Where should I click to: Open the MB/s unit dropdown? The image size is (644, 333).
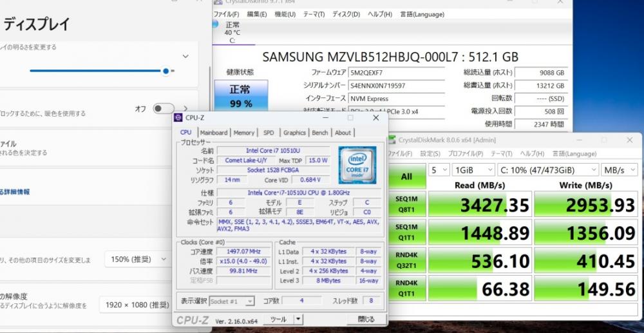click(620, 169)
